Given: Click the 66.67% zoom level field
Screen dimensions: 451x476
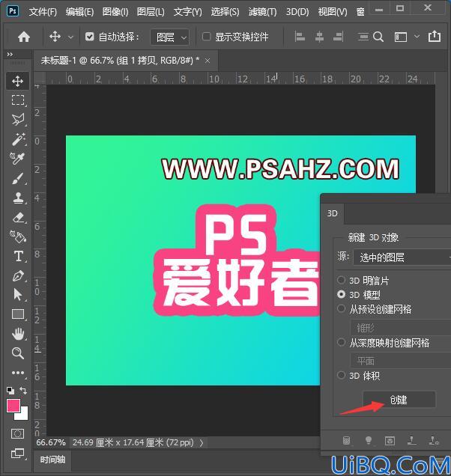Looking at the screenshot, I should (x=51, y=442).
